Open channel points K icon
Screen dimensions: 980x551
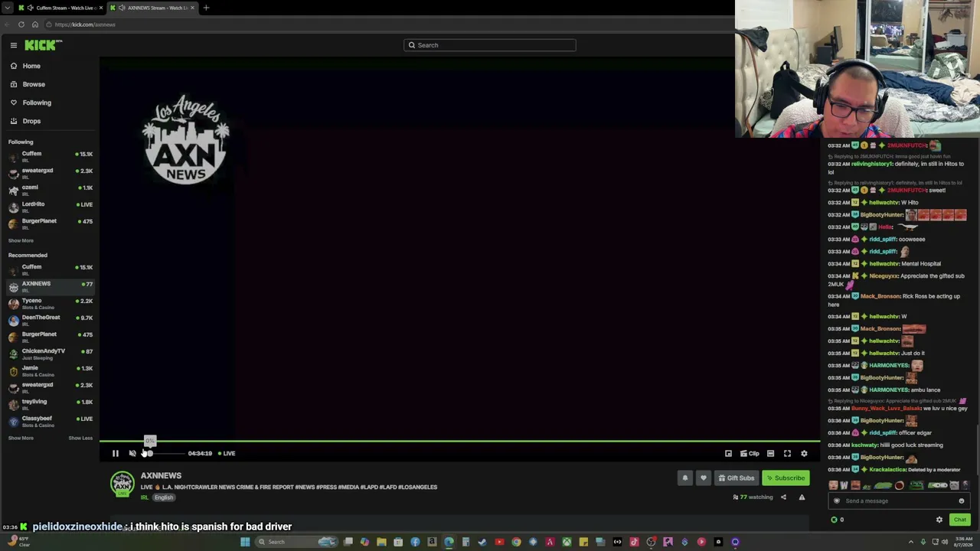pyautogui.click(x=834, y=520)
